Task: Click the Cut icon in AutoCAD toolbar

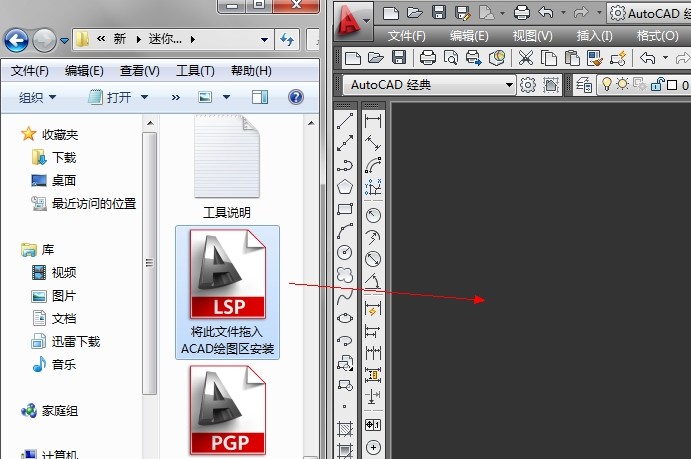Action: 525,58
